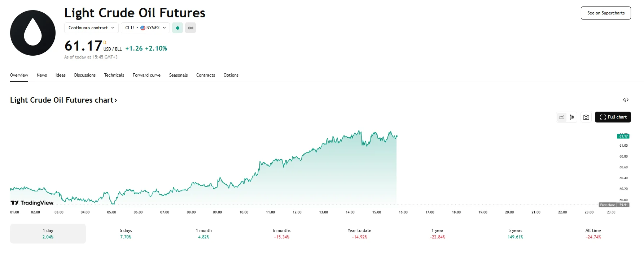This screenshot has height=254, width=644.
Task: Expand the CL1! NYMEX symbol dropdown
Action: pos(145,28)
